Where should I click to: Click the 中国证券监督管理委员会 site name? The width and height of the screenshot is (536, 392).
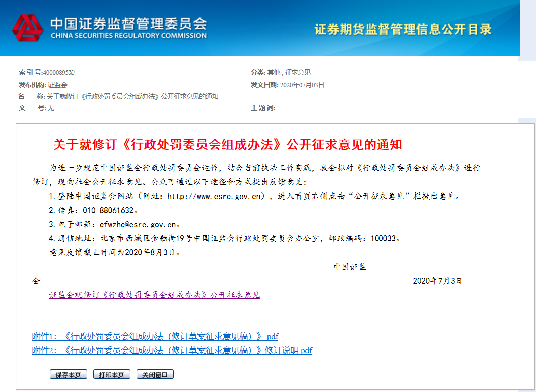(128, 24)
